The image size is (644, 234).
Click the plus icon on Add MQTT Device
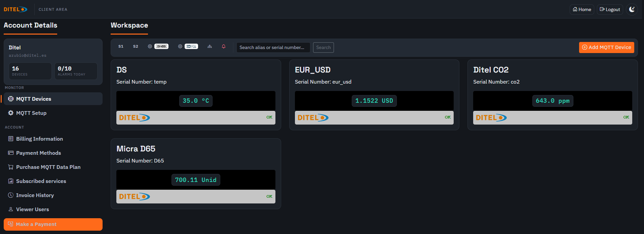[x=585, y=47]
